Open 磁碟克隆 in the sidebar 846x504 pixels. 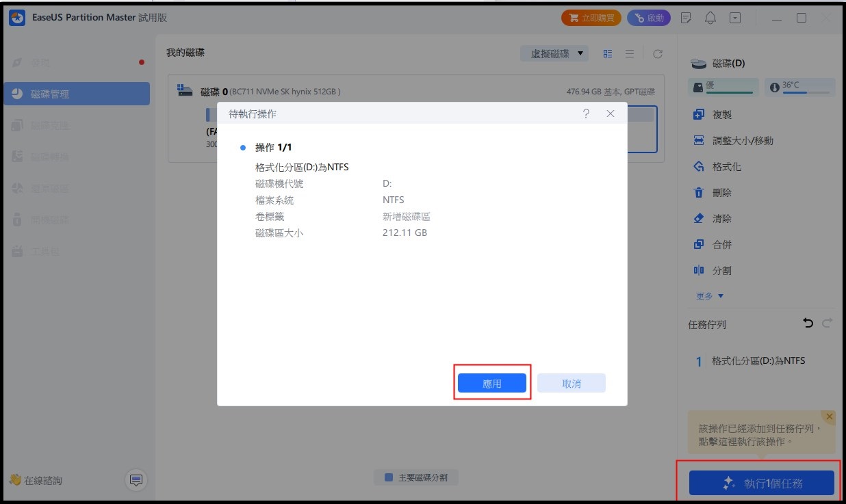coord(77,126)
